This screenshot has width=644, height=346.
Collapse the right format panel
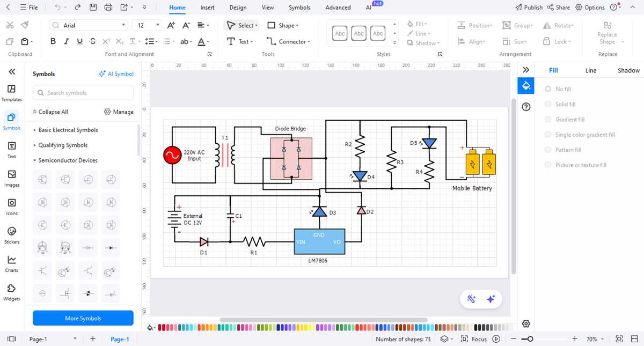[526, 70]
